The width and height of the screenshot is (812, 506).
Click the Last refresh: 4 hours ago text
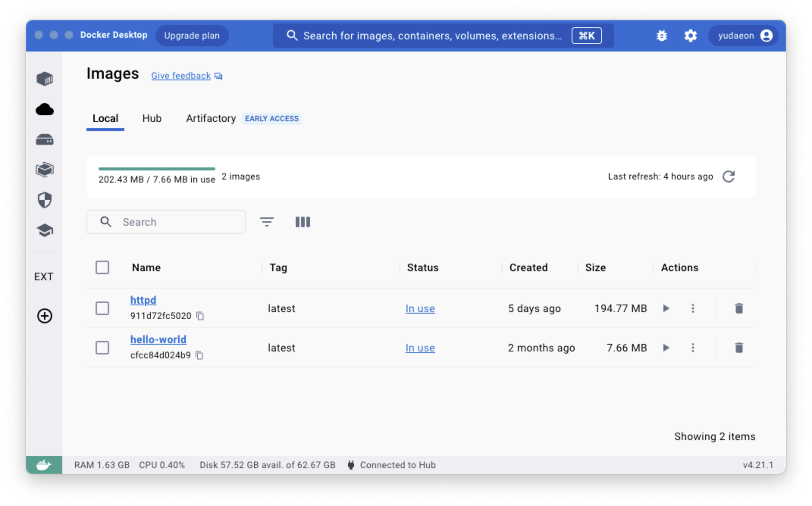tap(660, 176)
